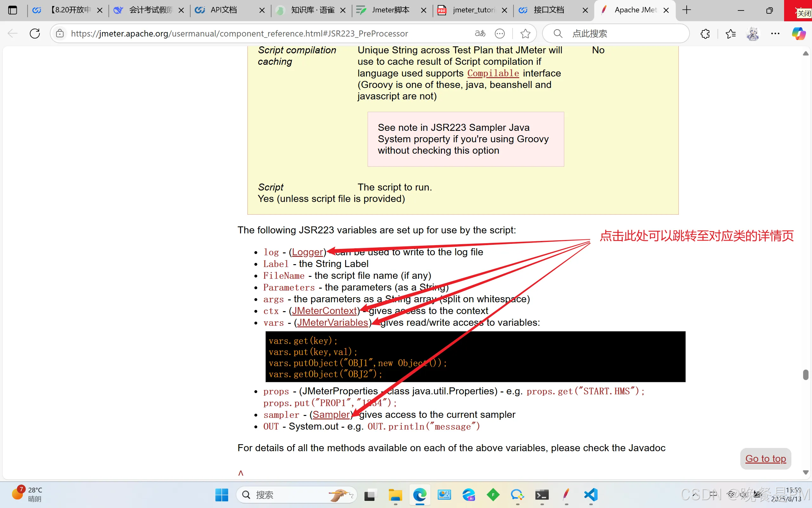View site information lock icon
The width and height of the screenshot is (812, 508).
pyautogui.click(x=60, y=33)
